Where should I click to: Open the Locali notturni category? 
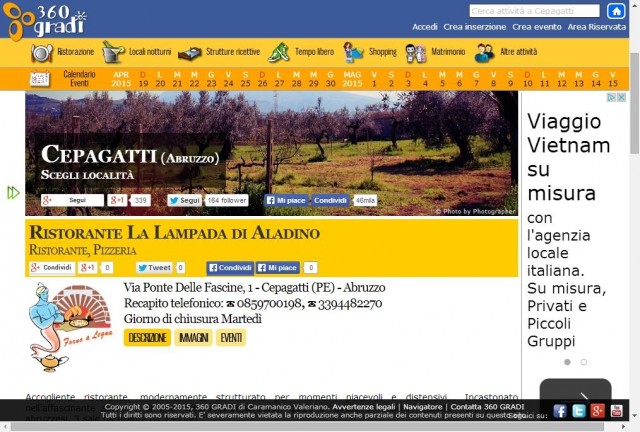click(137, 52)
